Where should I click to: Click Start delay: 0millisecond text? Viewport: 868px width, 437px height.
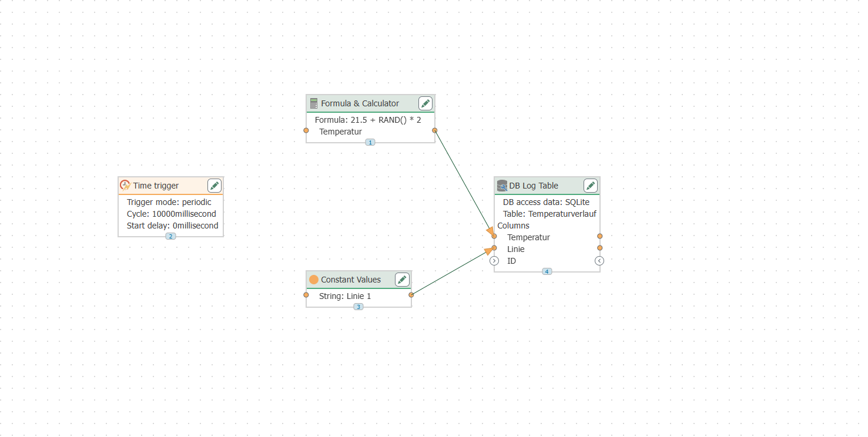pos(172,226)
